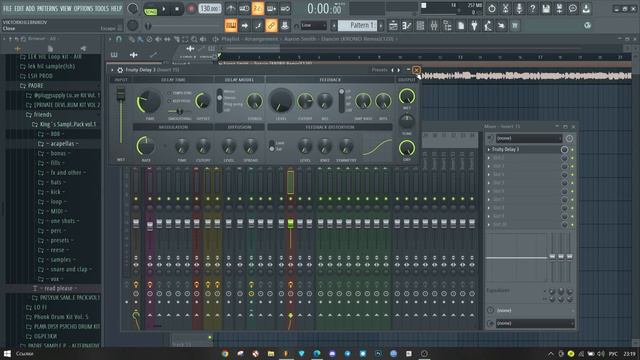
Task: Open the Playlist view icon
Action: (x=393, y=26)
